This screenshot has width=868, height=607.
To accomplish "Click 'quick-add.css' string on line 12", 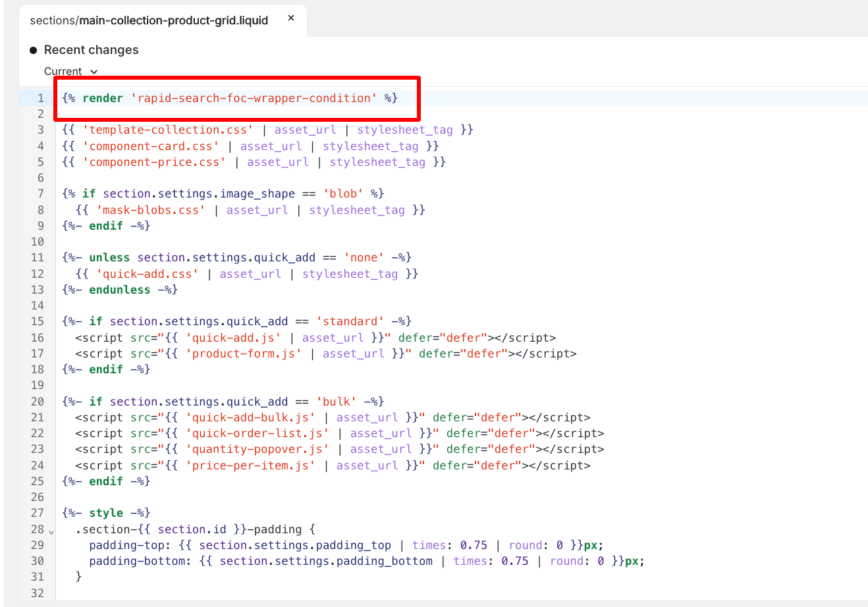I will (148, 274).
